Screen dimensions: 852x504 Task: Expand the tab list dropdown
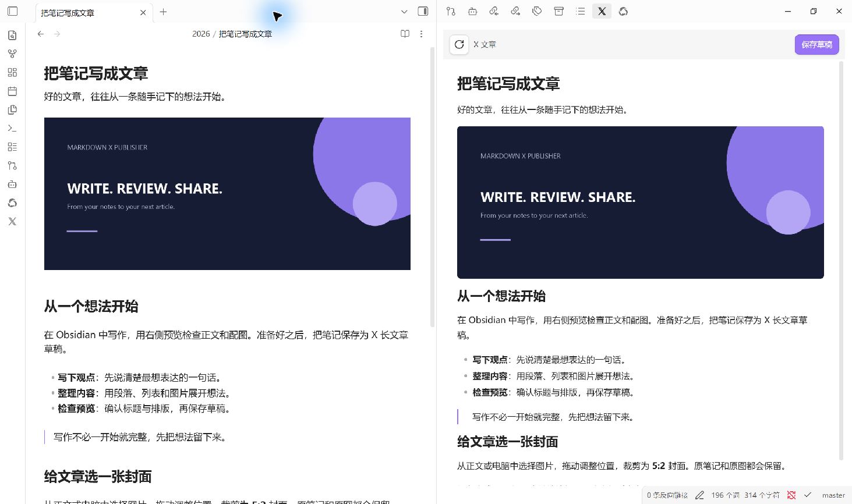(x=404, y=12)
